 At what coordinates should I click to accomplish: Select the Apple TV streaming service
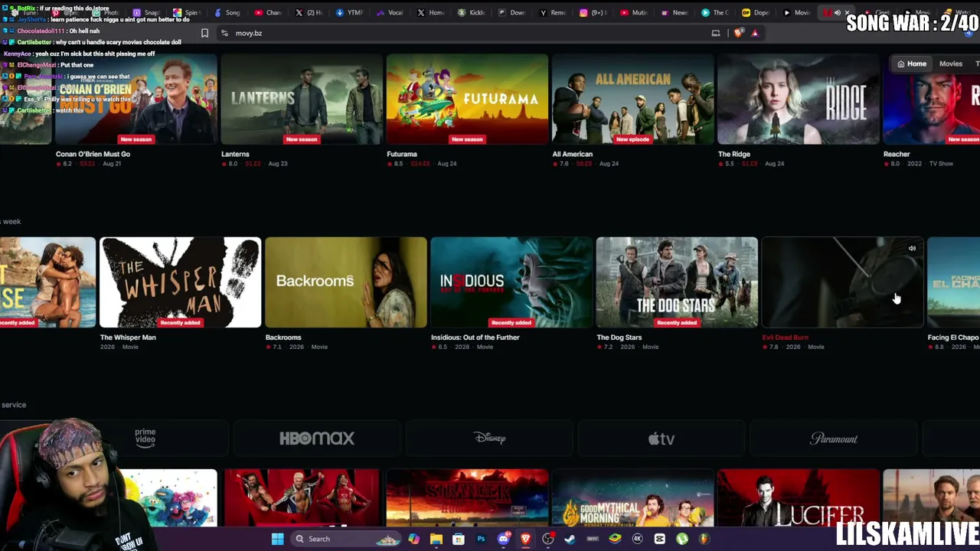[x=661, y=439]
